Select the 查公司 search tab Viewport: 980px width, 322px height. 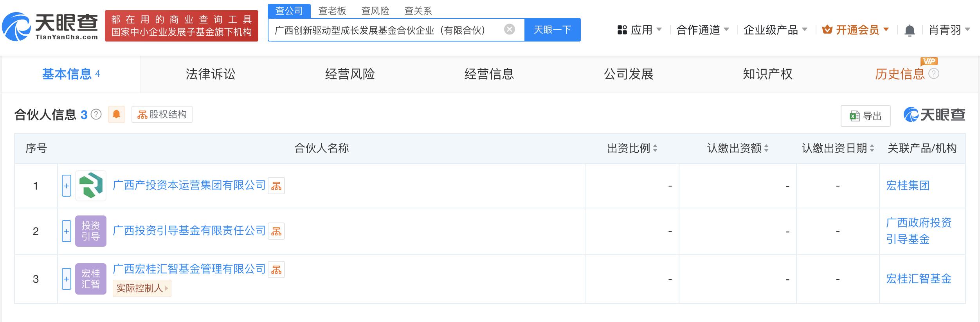pos(289,11)
